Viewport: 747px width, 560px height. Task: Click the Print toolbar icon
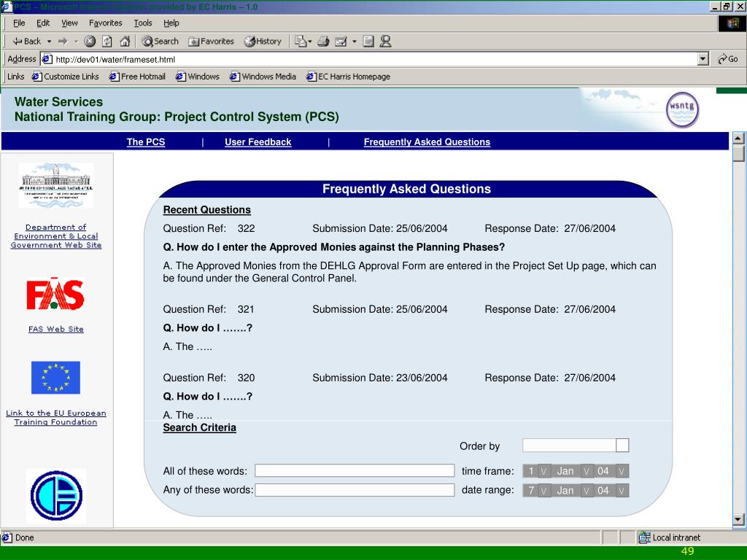pyautogui.click(x=323, y=42)
